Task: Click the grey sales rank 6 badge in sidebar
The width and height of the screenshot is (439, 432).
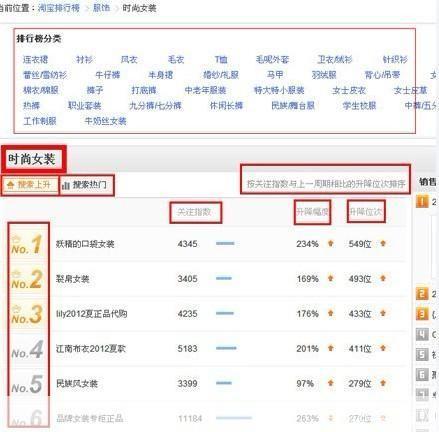Action: [422, 375]
